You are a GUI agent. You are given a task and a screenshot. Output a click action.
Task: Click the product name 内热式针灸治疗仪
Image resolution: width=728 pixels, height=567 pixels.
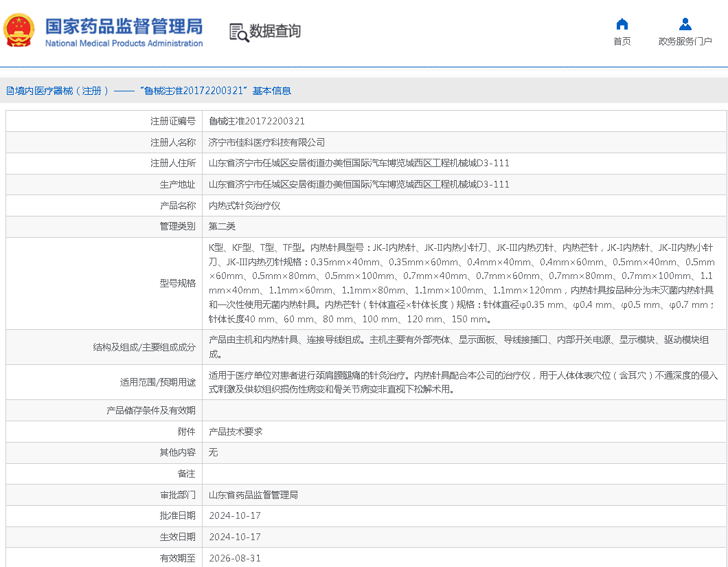pyautogui.click(x=244, y=205)
